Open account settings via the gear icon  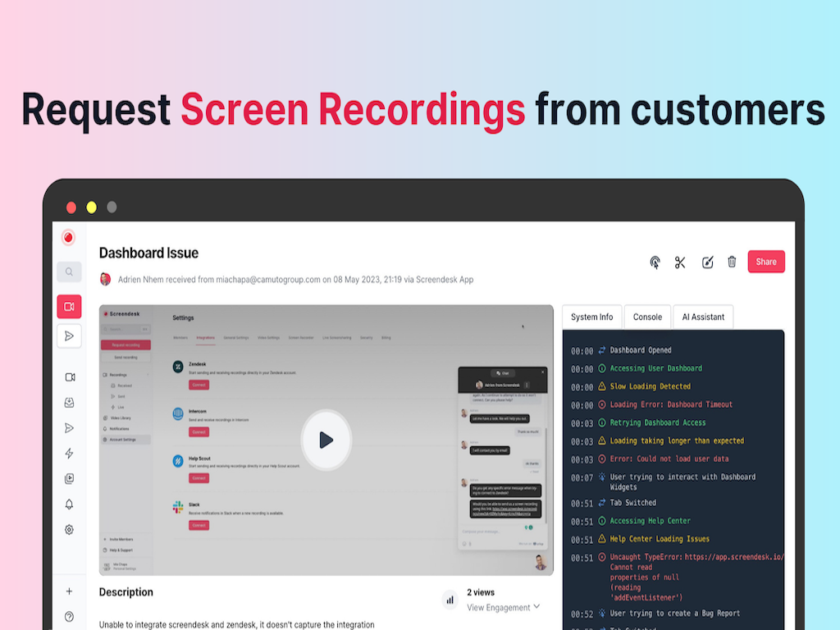coord(69,529)
